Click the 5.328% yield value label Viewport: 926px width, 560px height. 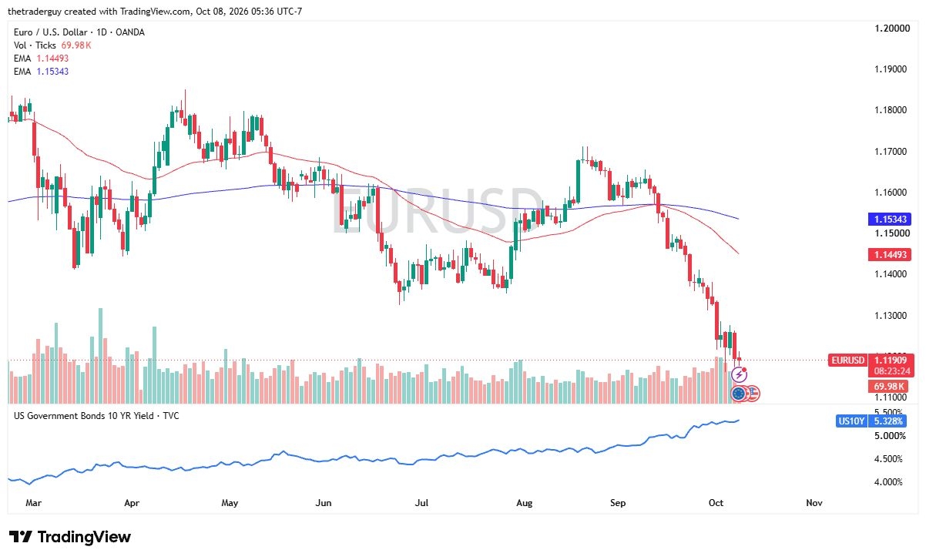pos(887,421)
